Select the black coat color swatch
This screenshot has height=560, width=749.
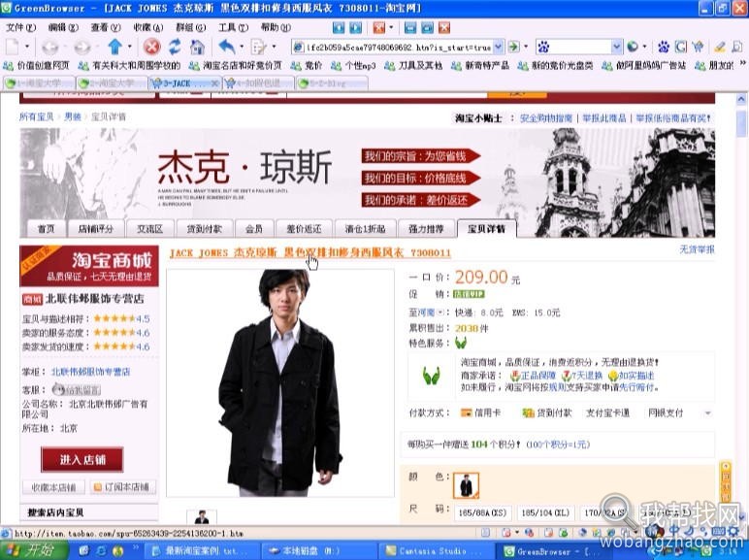[x=466, y=485]
